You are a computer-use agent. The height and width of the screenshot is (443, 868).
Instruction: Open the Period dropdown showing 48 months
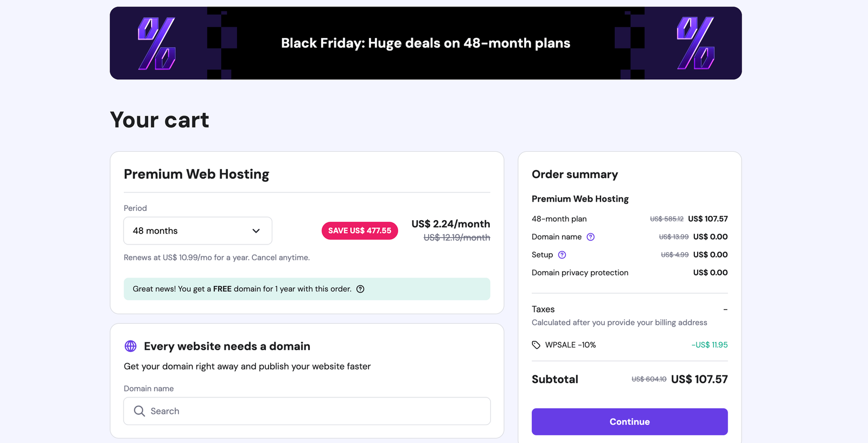click(197, 230)
